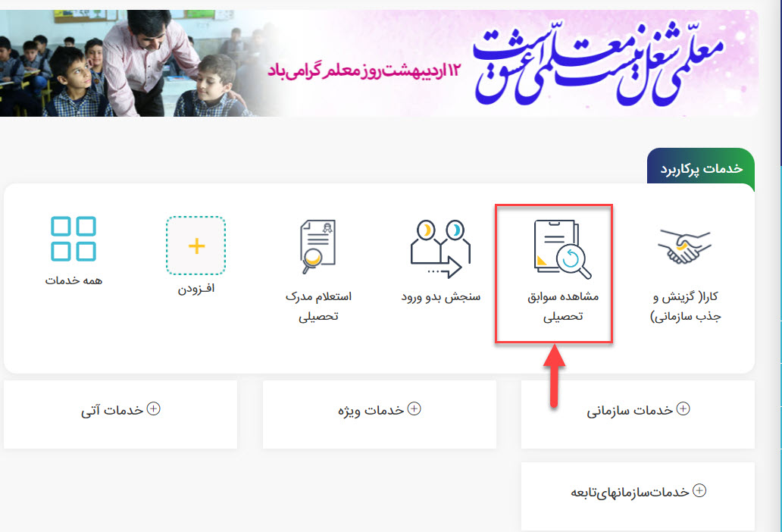Click the خدمات سازمانی card title

[630, 410]
